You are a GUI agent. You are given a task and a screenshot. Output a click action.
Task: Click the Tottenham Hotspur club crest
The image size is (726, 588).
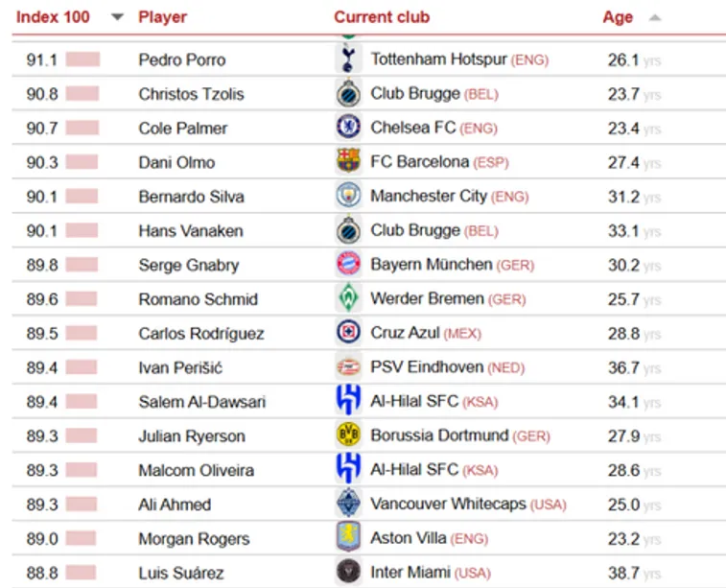[347, 59]
